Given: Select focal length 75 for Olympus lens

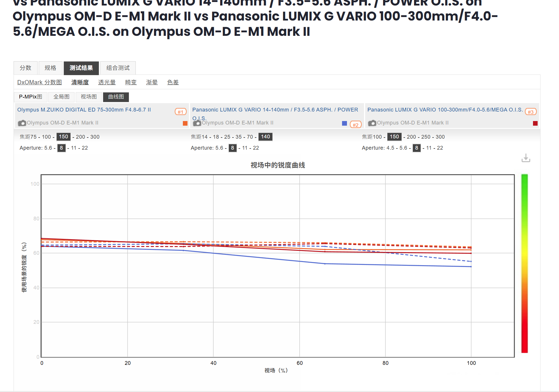Looking at the screenshot, I should coord(34,137).
